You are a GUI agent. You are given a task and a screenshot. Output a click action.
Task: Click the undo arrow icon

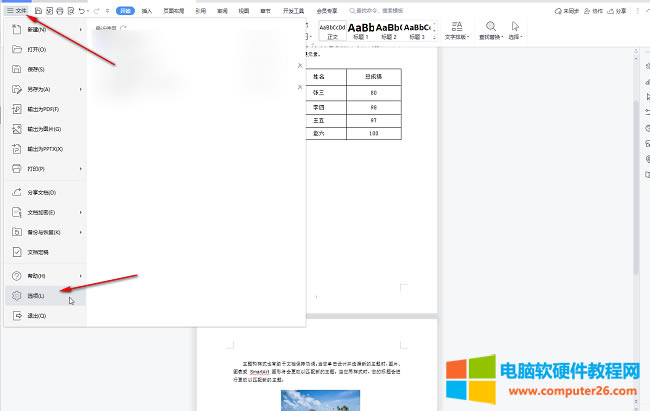click(x=82, y=10)
